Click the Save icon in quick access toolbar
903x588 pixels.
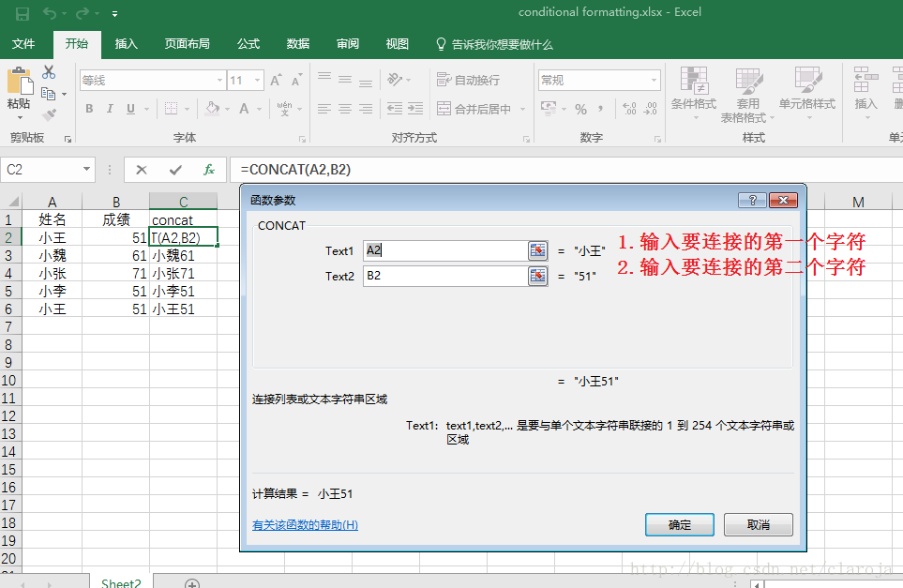[x=23, y=13]
